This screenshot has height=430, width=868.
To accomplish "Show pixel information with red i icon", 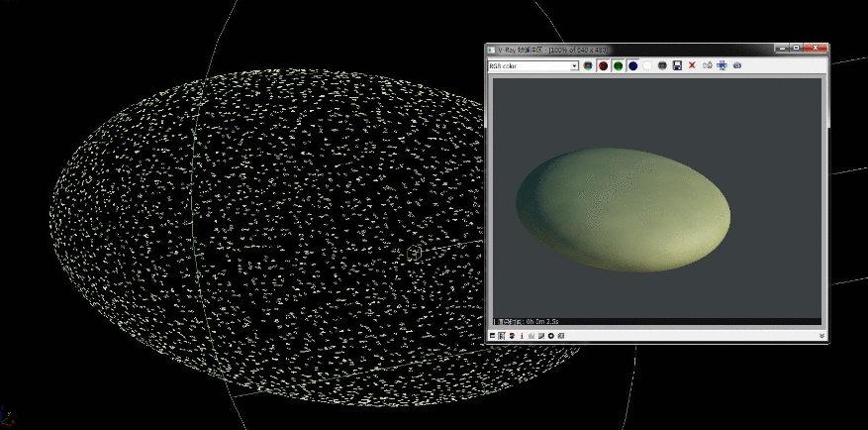I will tap(522, 336).
